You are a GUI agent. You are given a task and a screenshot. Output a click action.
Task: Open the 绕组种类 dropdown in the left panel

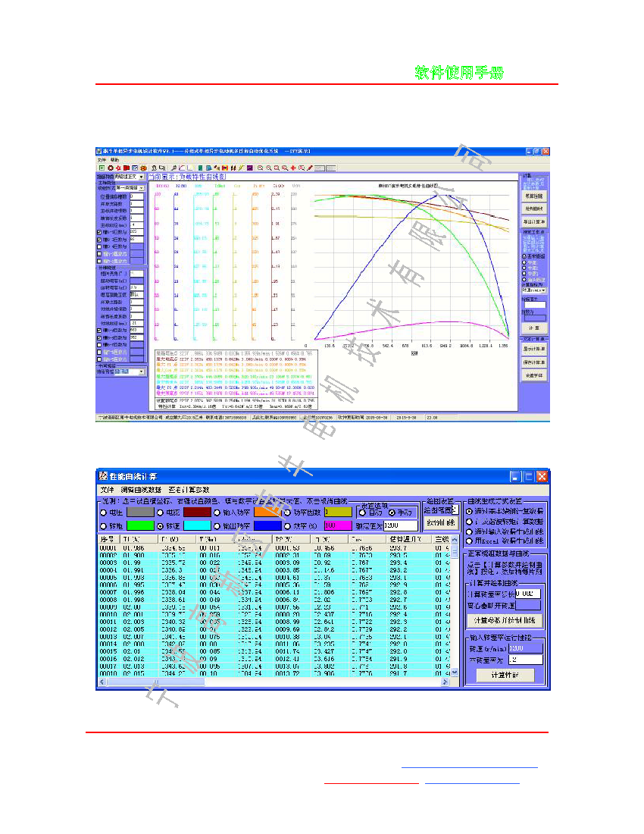tap(142, 177)
